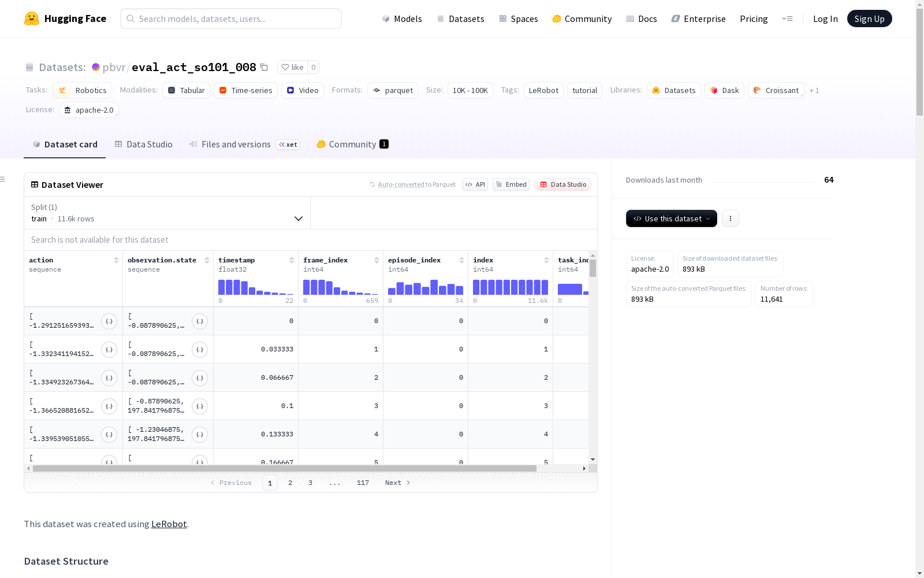Sort by the observation.state column

click(x=207, y=260)
